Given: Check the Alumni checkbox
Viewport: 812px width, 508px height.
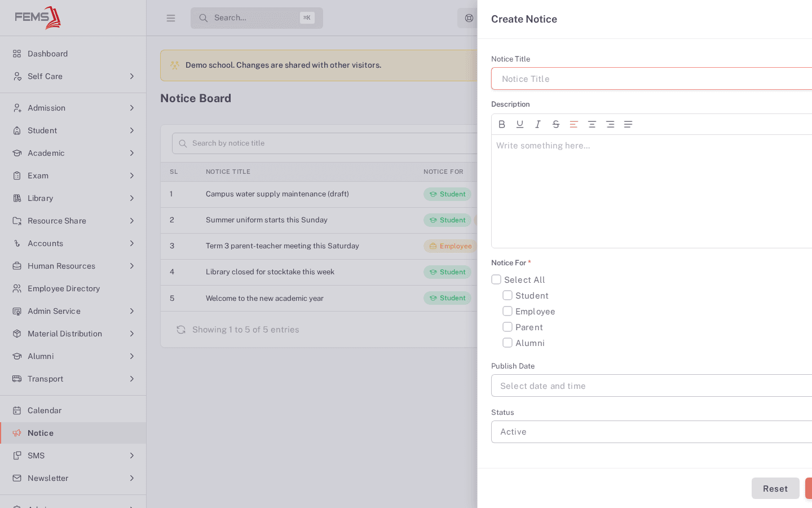Looking at the screenshot, I should click(x=507, y=343).
